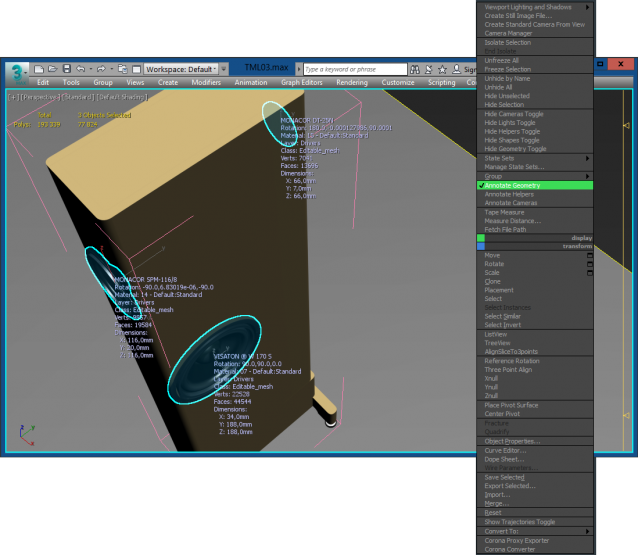Click the [+] viewport general label

13,97
